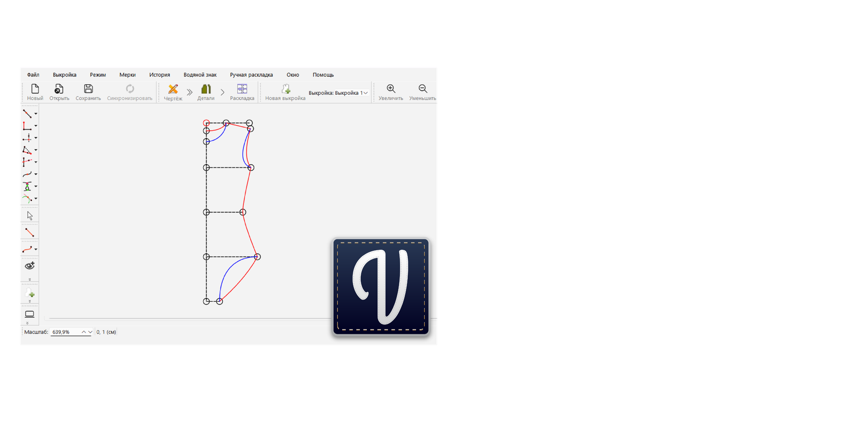Screen dimensions: 868x434
Task: Decrease Масштаб with the down arrow
Action: tap(90, 332)
